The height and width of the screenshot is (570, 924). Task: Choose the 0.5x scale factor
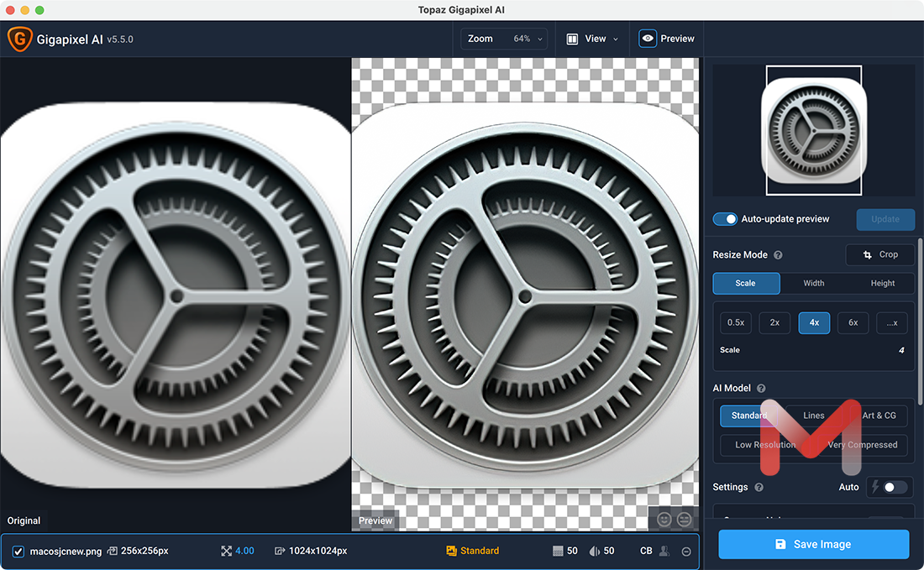point(736,322)
